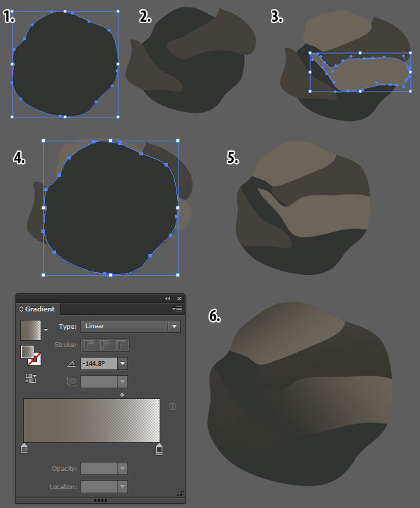Click the bottom panel drag gripper
The height and width of the screenshot is (508, 420).
pyautogui.click(x=101, y=500)
